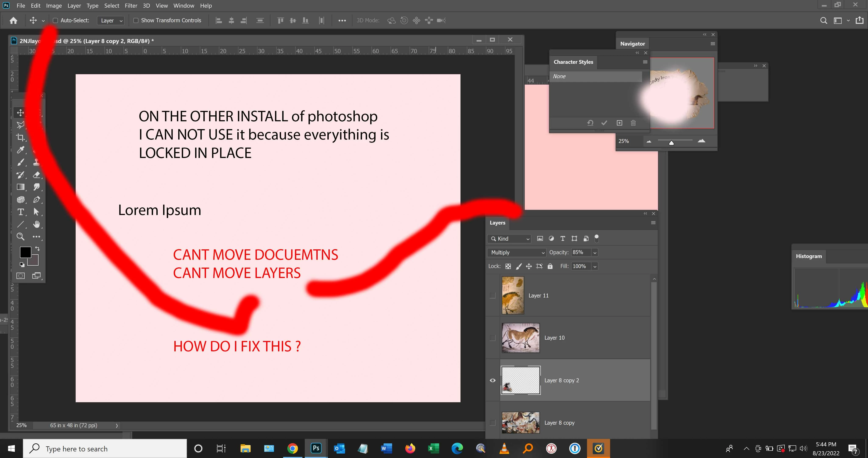Filter layers by type layers icon
The width and height of the screenshot is (868, 458).
click(562, 239)
